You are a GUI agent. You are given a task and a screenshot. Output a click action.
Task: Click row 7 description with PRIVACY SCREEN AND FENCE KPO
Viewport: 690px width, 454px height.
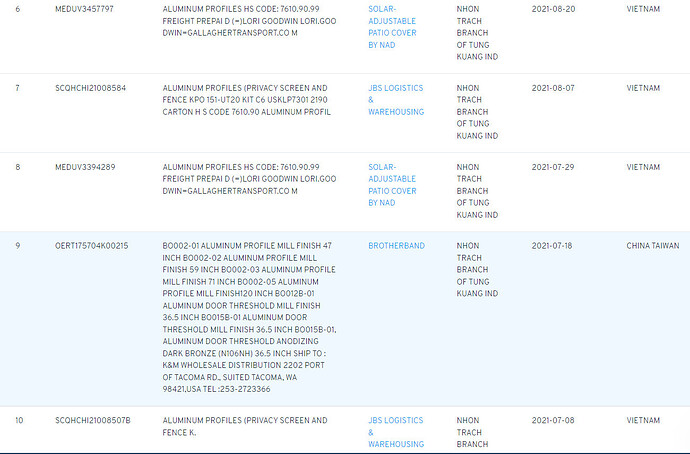pos(246,100)
